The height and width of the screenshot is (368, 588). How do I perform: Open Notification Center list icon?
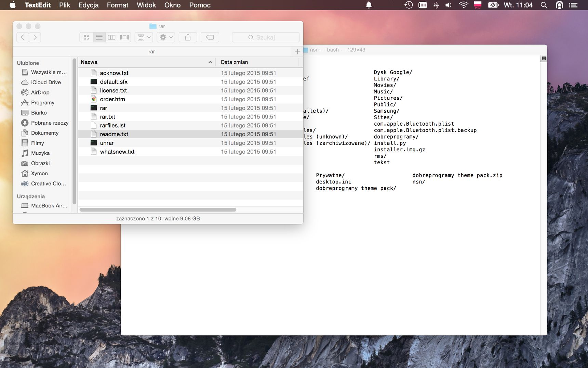tap(573, 5)
